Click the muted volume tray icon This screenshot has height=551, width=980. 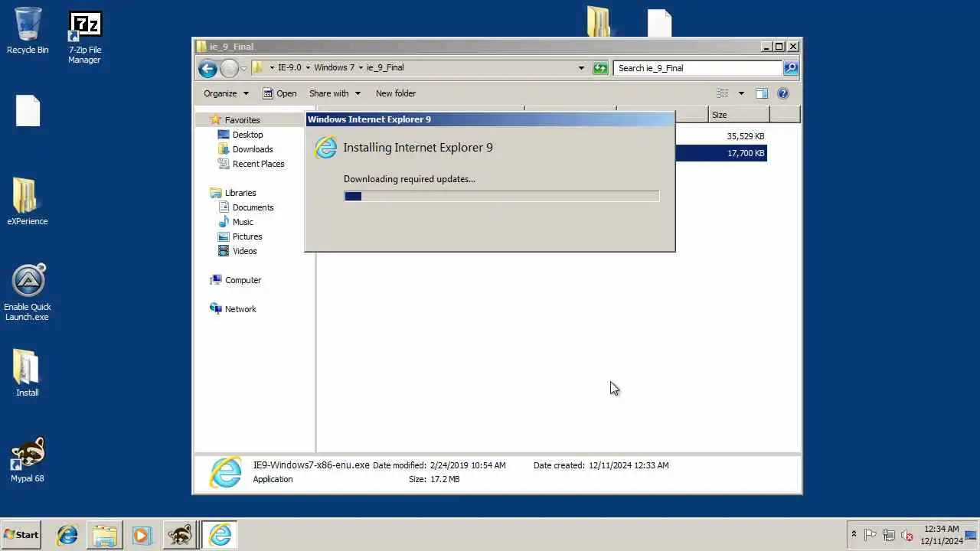click(907, 535)
